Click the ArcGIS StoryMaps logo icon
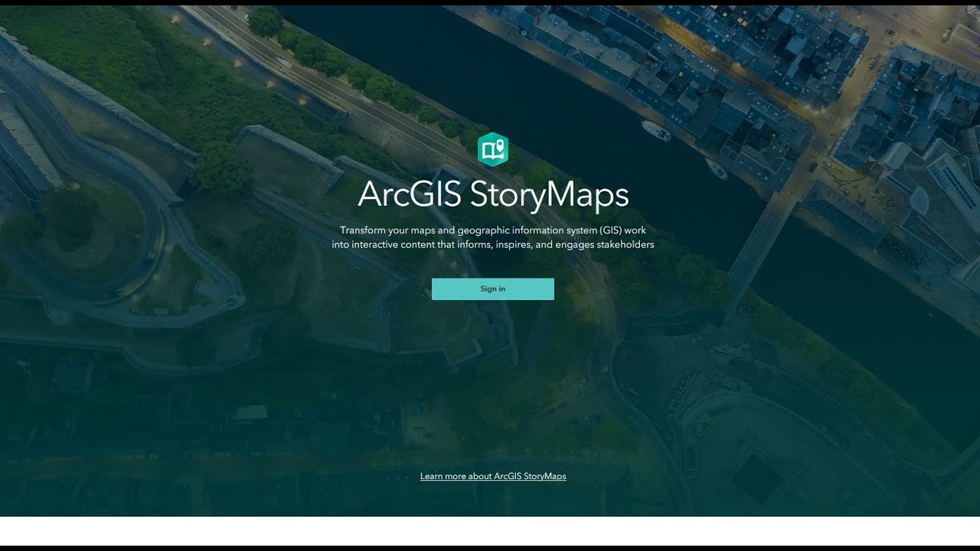This screenshot has width=980, height=551. [493, 149]
